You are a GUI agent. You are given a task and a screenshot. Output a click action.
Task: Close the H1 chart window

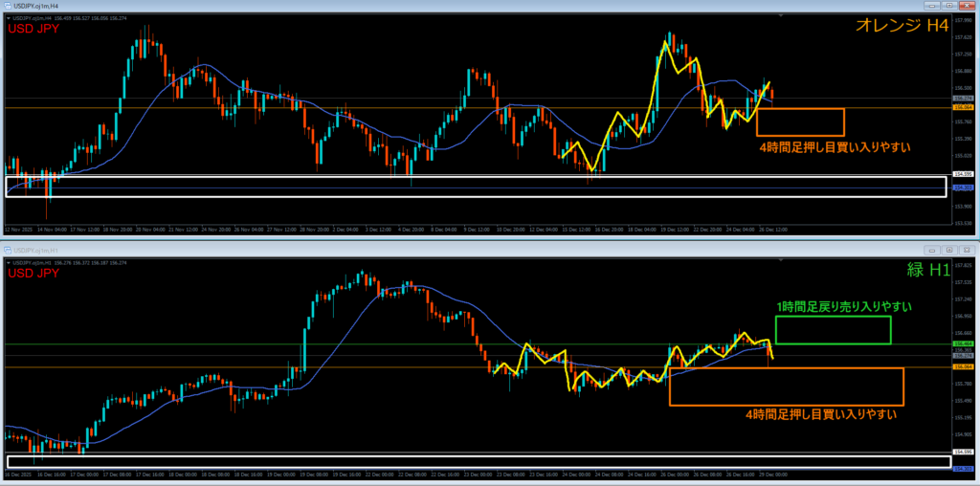968,249
